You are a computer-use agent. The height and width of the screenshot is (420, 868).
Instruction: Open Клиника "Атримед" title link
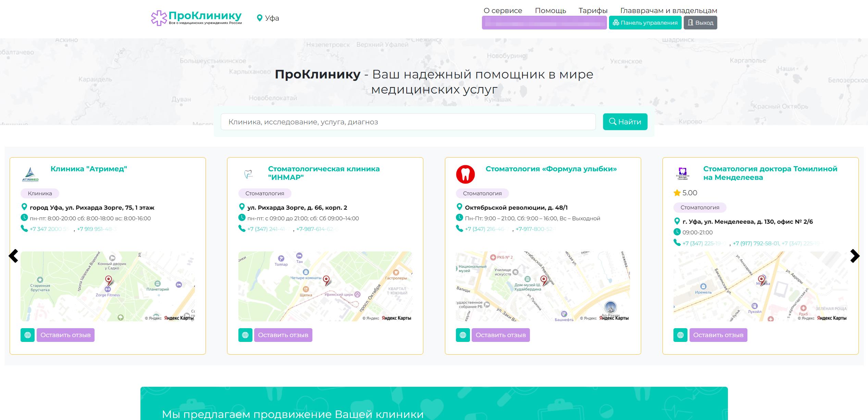coord(89,169)
